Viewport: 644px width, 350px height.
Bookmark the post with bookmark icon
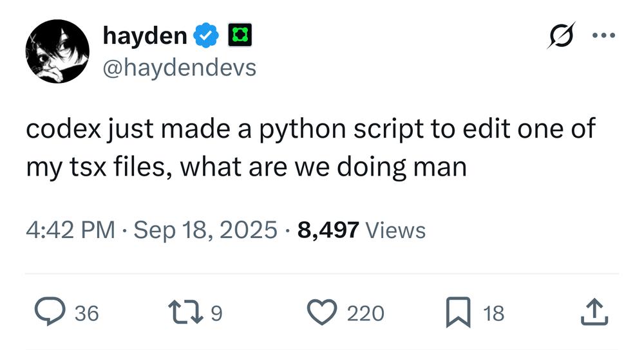pos(458,313)
